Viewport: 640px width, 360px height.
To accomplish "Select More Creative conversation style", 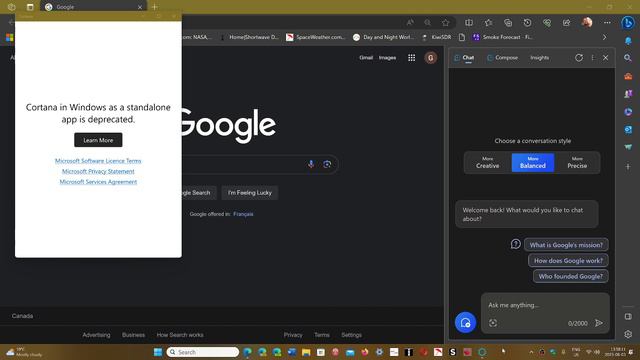I will (487, 162).
